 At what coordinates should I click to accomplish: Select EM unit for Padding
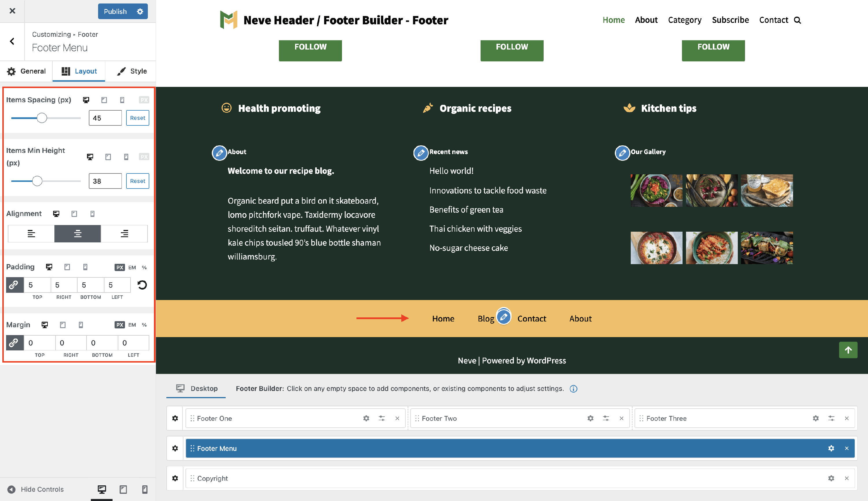click(132, 267)
